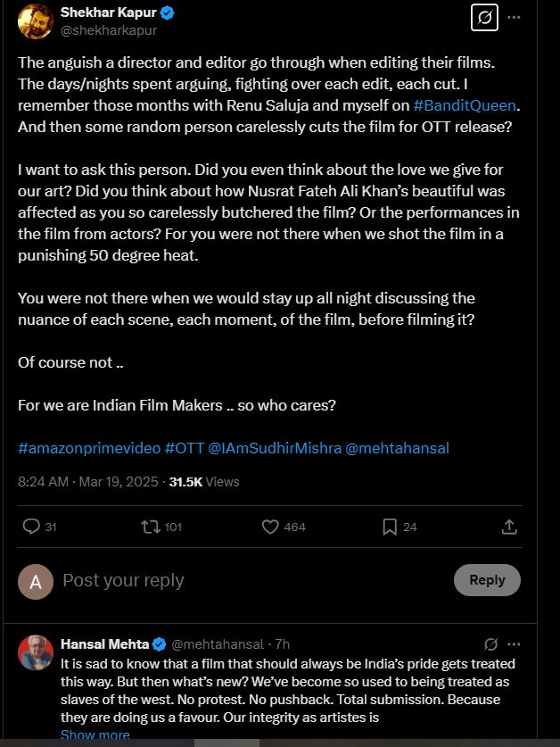The image size is (560, 747).
Task: Click the Grok icon on Hansal Mehta's reply
Action: (490, 644)
